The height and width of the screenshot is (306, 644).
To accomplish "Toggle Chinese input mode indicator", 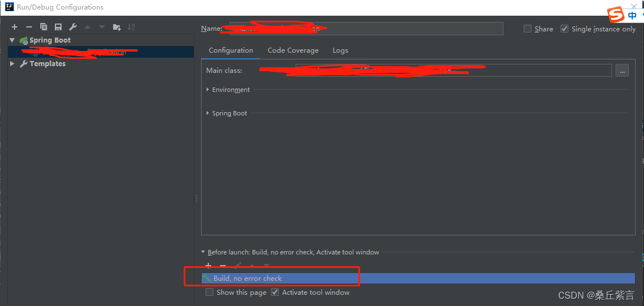I will [632, 16].
